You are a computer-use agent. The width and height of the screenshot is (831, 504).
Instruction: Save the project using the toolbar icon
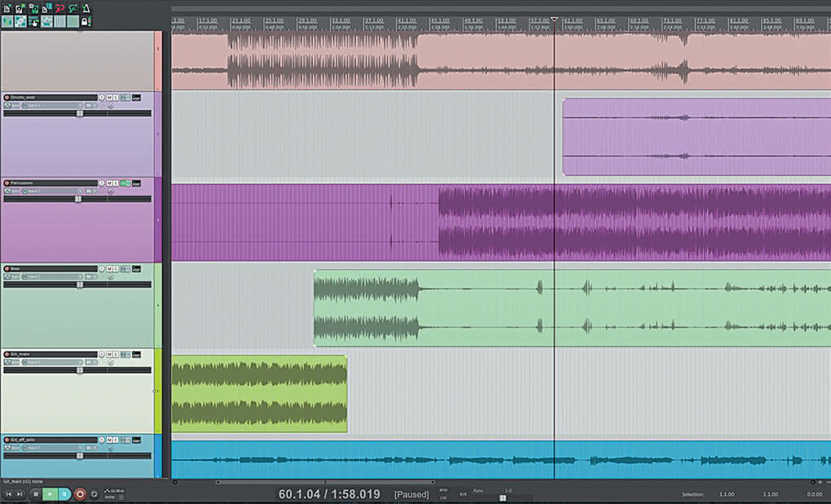(33, 8)
